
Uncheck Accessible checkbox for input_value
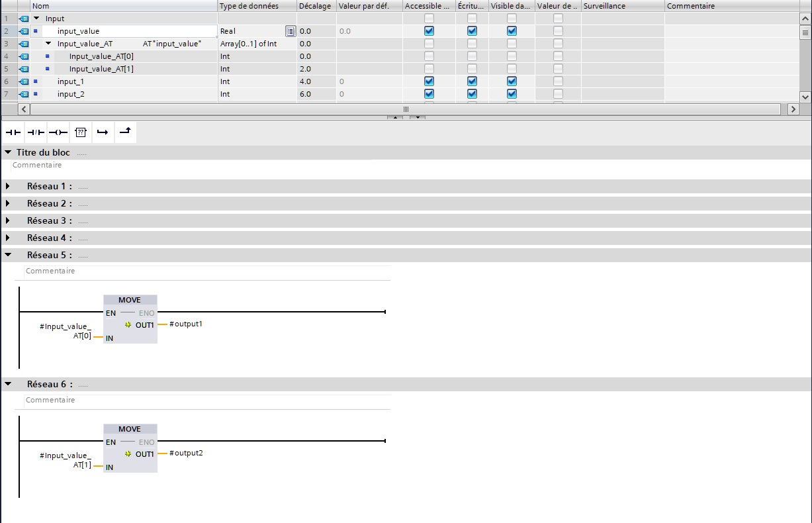pyautogui.click(x=429, y=31)
